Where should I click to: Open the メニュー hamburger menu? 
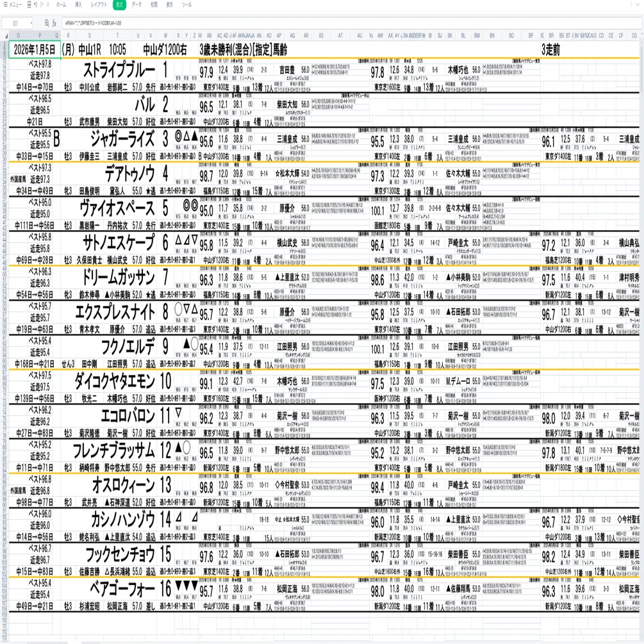[x=12, y=5]
